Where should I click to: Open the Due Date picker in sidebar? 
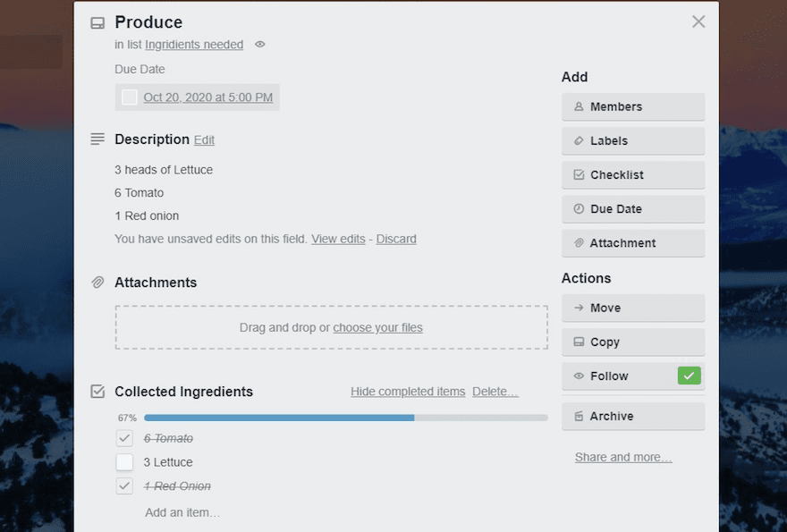click(632, 209)
